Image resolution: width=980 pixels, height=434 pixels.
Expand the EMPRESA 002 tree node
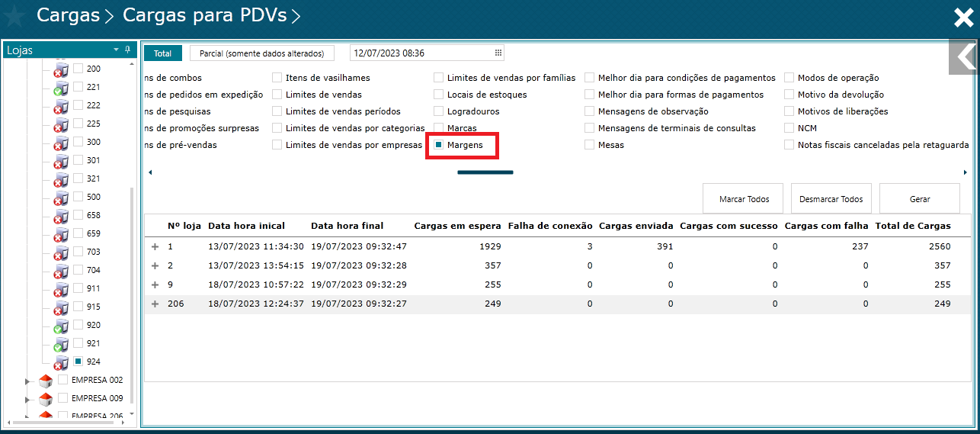click(x=29, y=381)
